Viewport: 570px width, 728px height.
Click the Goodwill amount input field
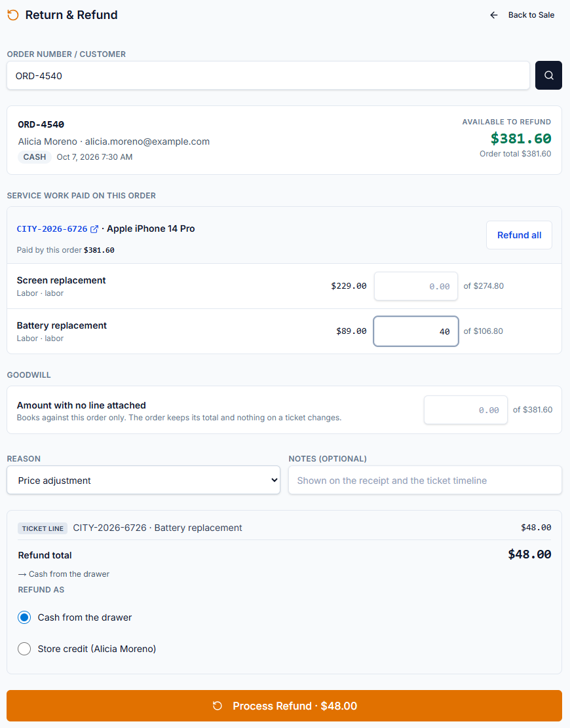coord(465,410)
